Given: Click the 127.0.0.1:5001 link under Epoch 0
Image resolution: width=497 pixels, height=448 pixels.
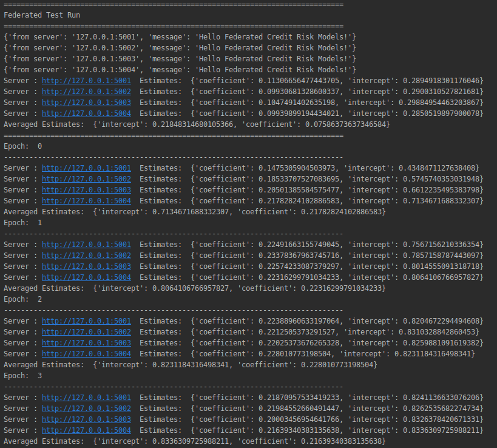Looking at the screenshot, I should (86, 168).
